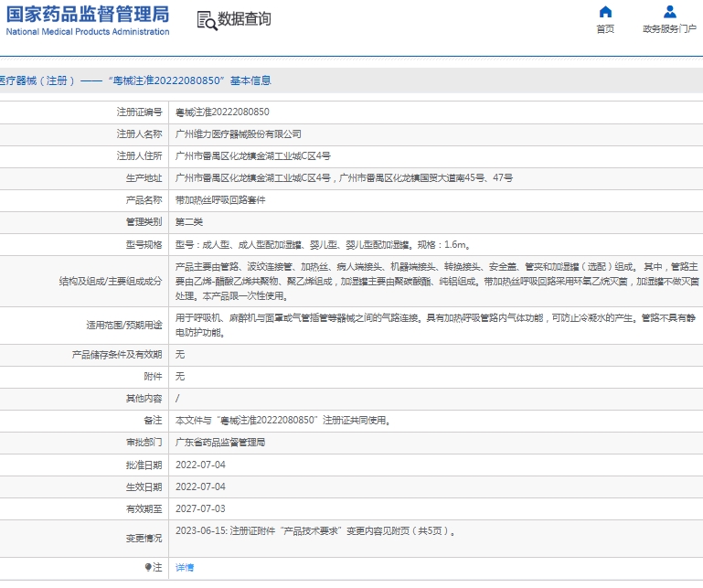Click the 审批部门 label
This screenshot has width=703, height=588.
click(x=144, y=443)
